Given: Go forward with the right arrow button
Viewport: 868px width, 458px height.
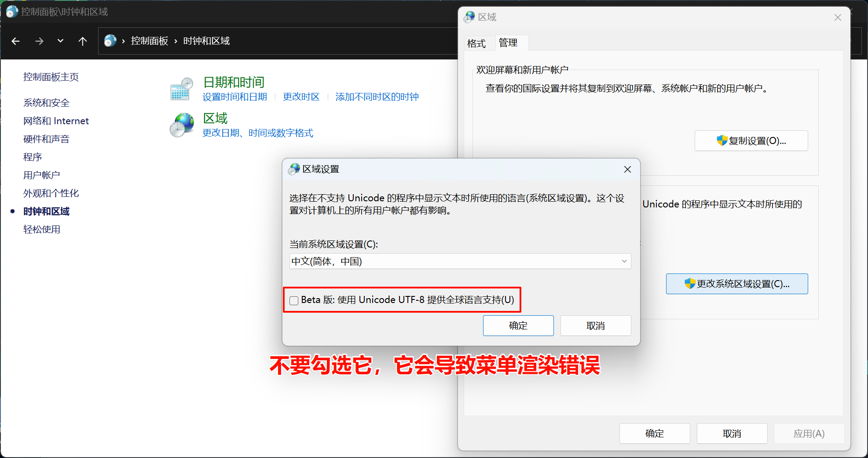Looking at the screenshot, I should tap(39, 41).
